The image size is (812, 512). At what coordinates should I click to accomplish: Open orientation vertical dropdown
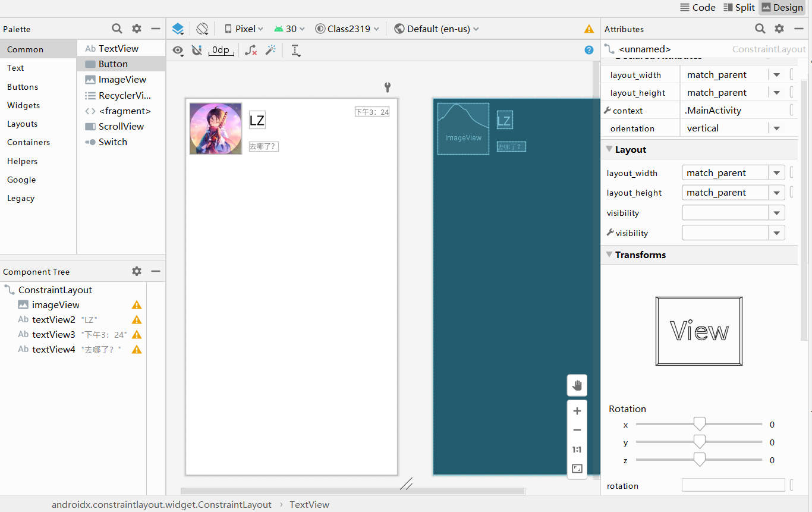776,128
